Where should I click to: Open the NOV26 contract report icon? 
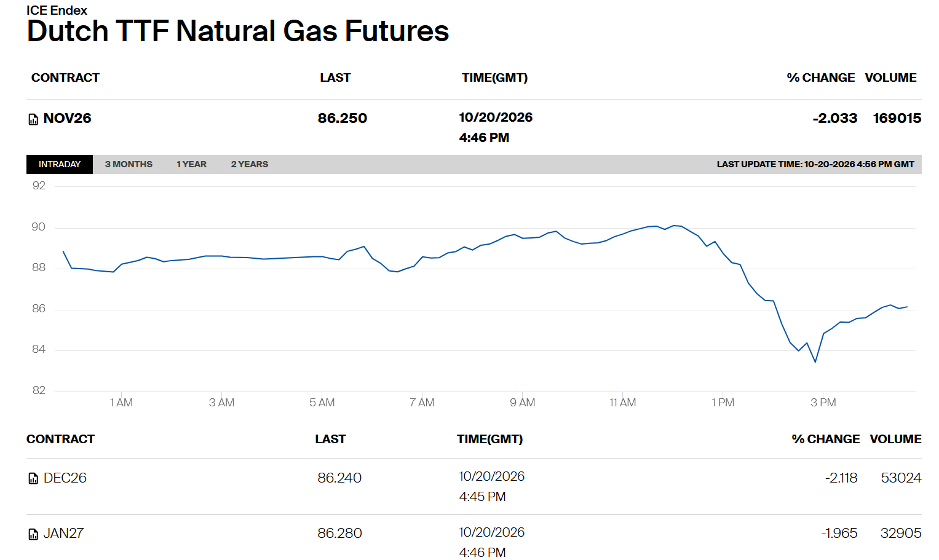point(33,119)
